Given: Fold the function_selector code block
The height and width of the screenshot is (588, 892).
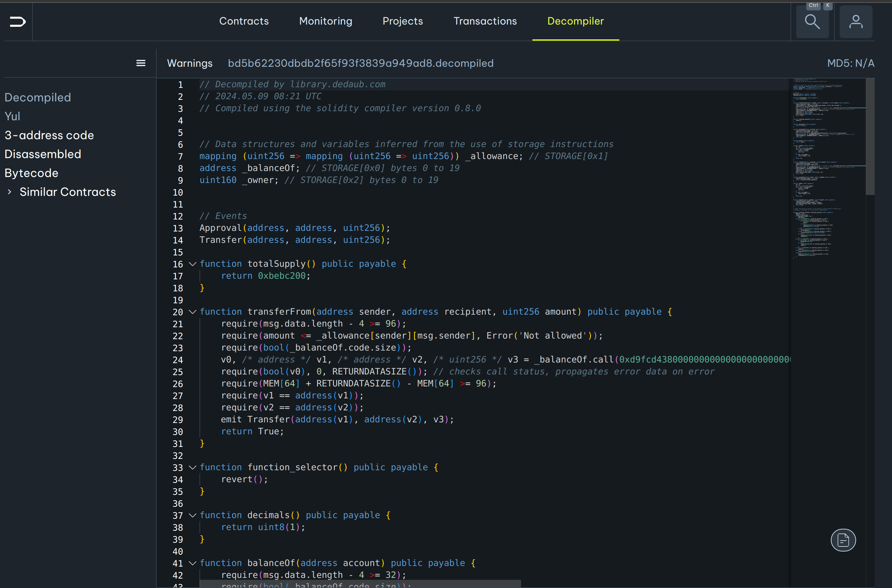Looking at the screenshot, I should pos(193,468).
